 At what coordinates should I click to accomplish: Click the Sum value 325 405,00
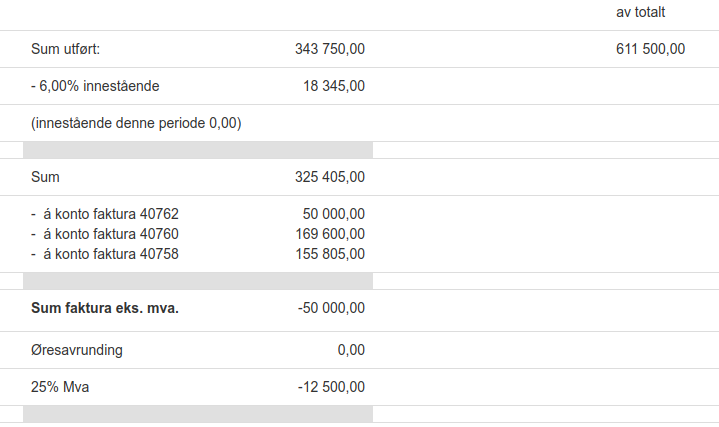tap(330, 177)
